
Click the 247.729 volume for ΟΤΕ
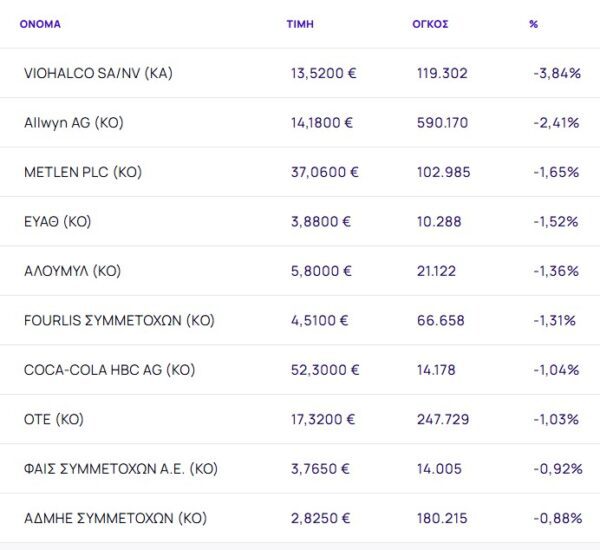[x=442, y=419]
